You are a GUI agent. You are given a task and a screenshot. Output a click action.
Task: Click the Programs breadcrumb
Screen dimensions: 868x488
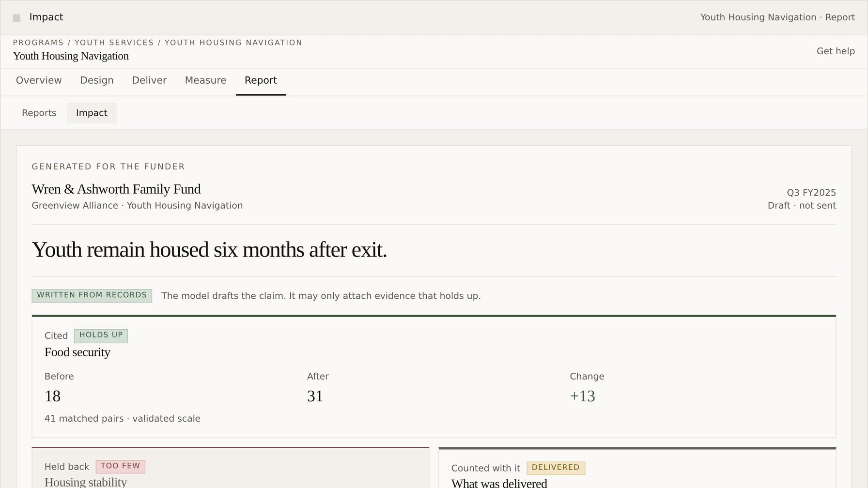click(38, 43)
